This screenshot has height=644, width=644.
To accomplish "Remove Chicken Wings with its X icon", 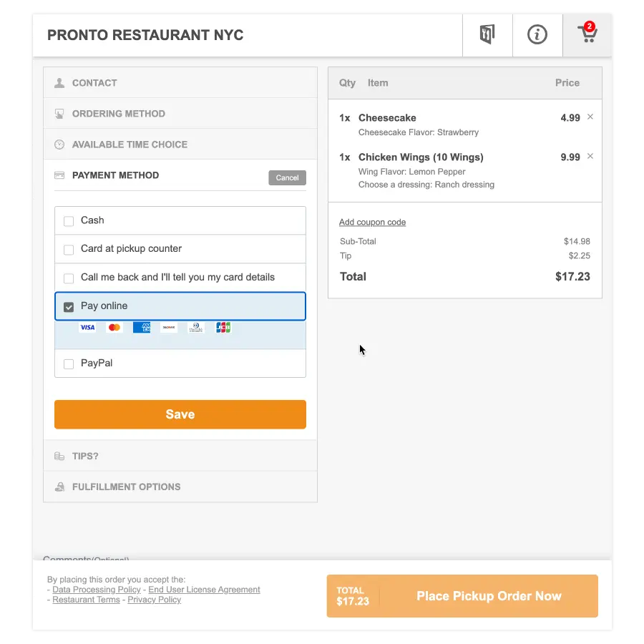I will pos(590,157).
